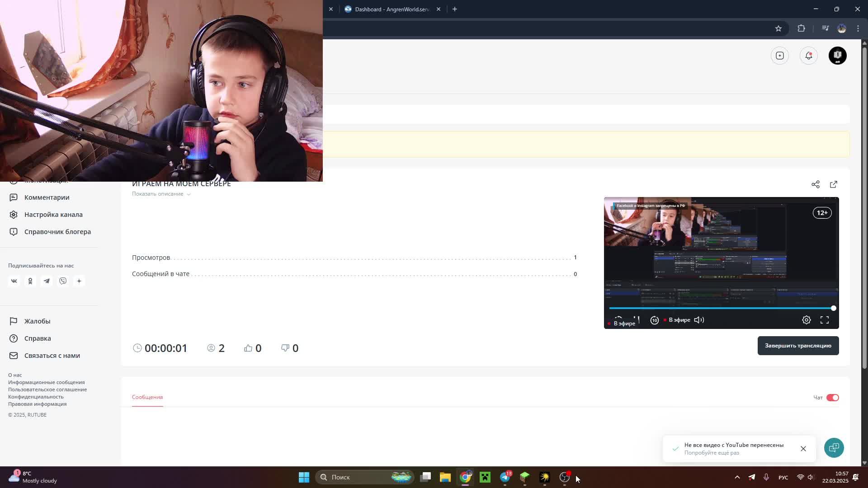
Task: Click the add video plus icon
Action: pyautogui.click(x=779, y=56)
